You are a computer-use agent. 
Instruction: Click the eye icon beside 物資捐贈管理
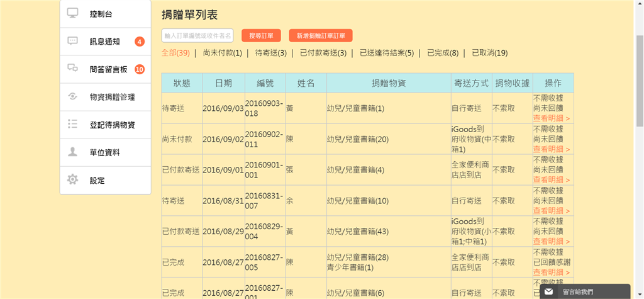pos(73,97)
